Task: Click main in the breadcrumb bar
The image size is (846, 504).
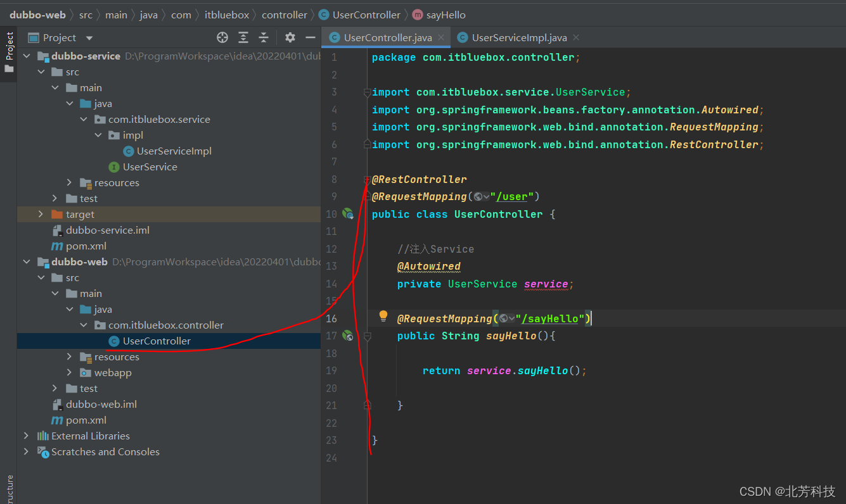Action: point(116,15)
